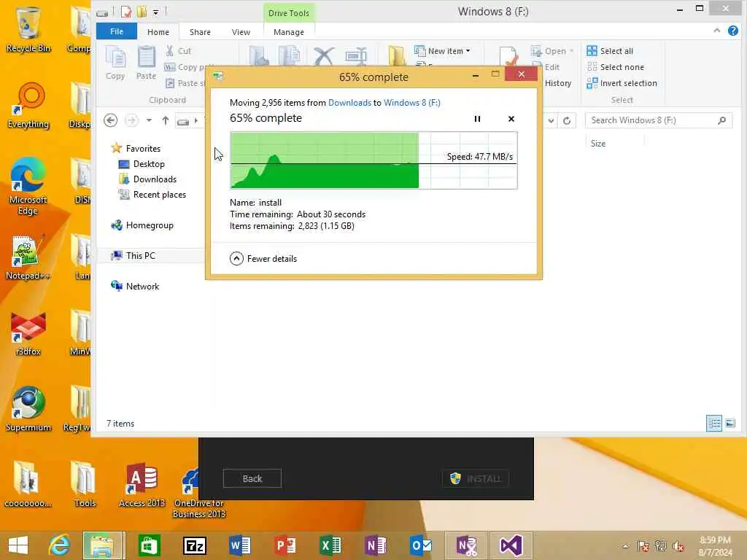The height and width of the screenshot is (560, 747).
Task: Click Invert selection in ribbon
Action: 622,83
